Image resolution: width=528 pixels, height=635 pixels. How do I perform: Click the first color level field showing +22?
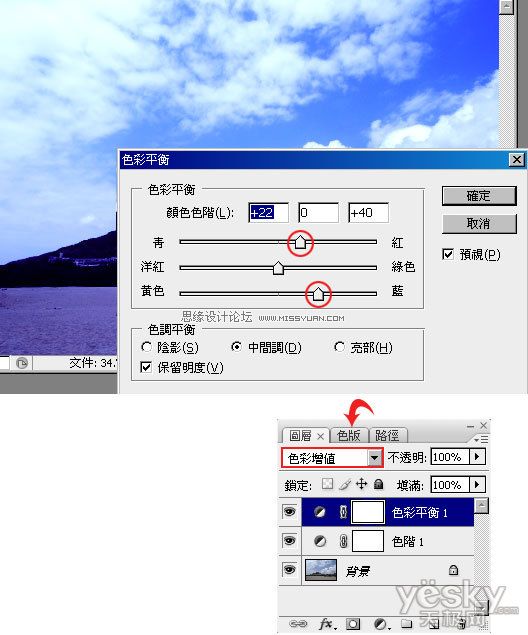pyautogui.click(x=268, y=213)
